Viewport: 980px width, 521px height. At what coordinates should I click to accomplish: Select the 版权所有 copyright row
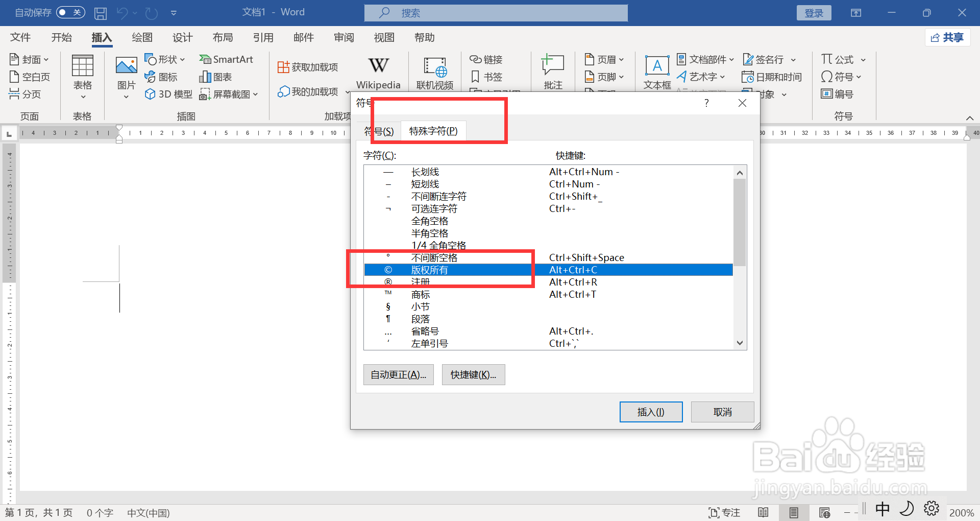(x=548, y=270)
